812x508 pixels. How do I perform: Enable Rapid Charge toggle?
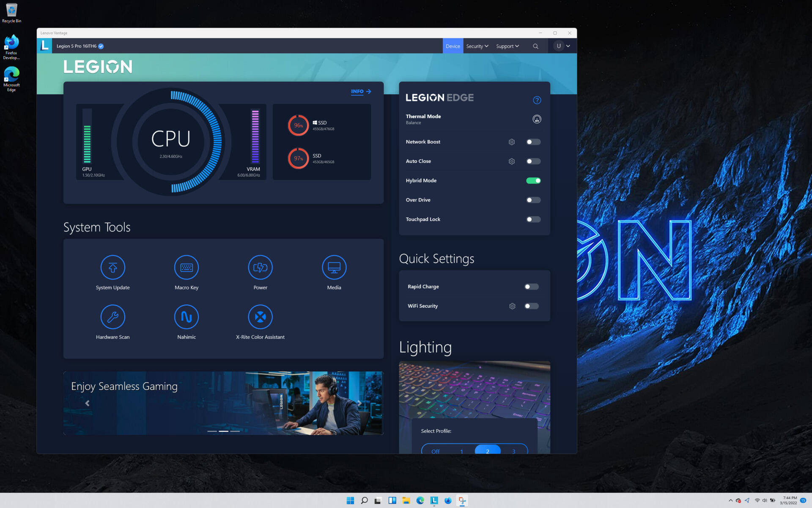coord(532,287)
